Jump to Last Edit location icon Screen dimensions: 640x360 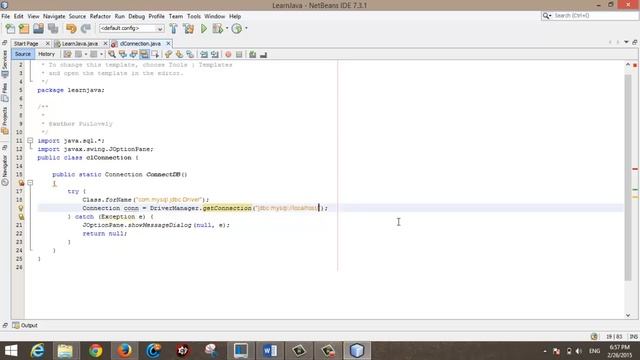[67, 54]
